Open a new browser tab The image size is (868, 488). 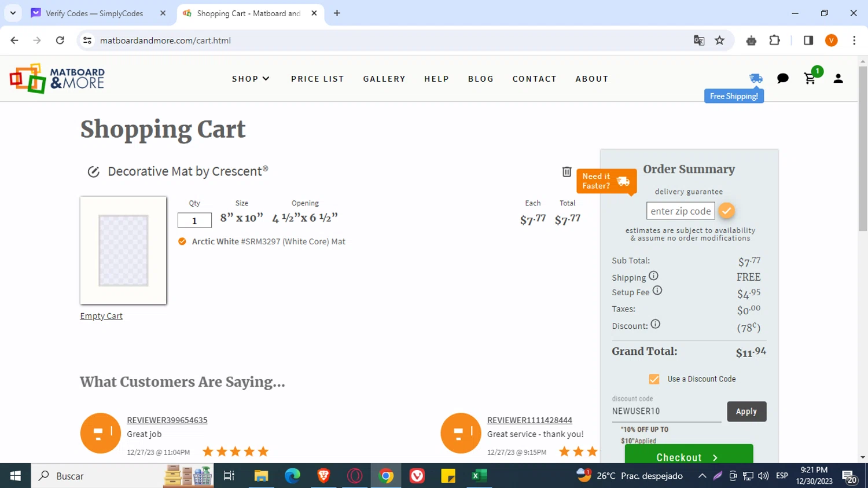337,13
